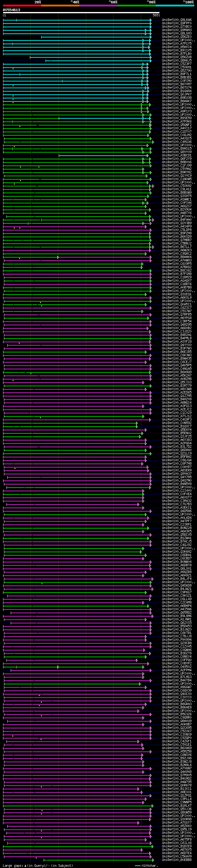Click the purple ~60% identity color bar

click(99, 6)
